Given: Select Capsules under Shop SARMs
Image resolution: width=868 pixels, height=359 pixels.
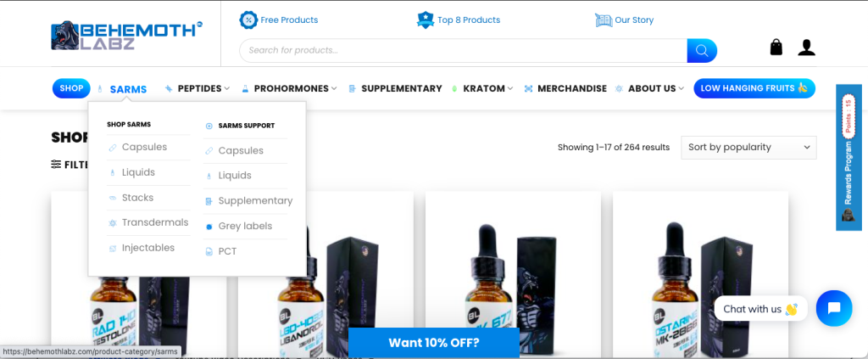Looking at the screenshot, I should coord(144,148).
